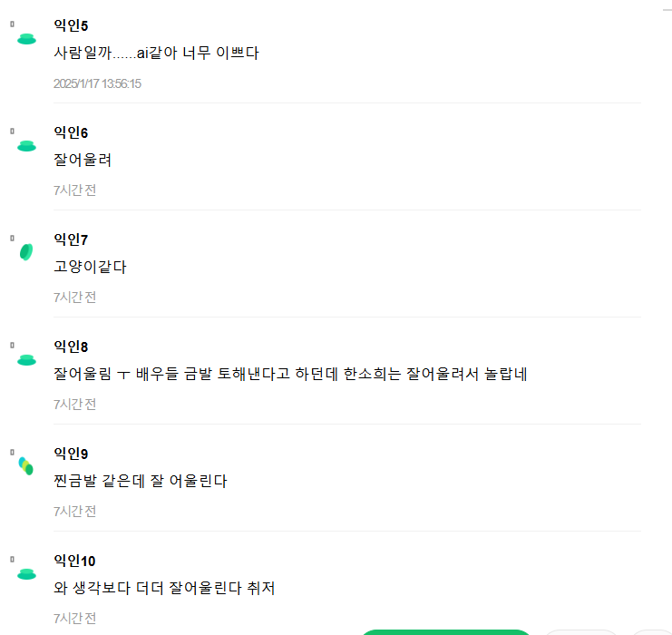Viewport: 672px width, 635px height.
Task: Click the 익인7 username
Action: point(71,239)
